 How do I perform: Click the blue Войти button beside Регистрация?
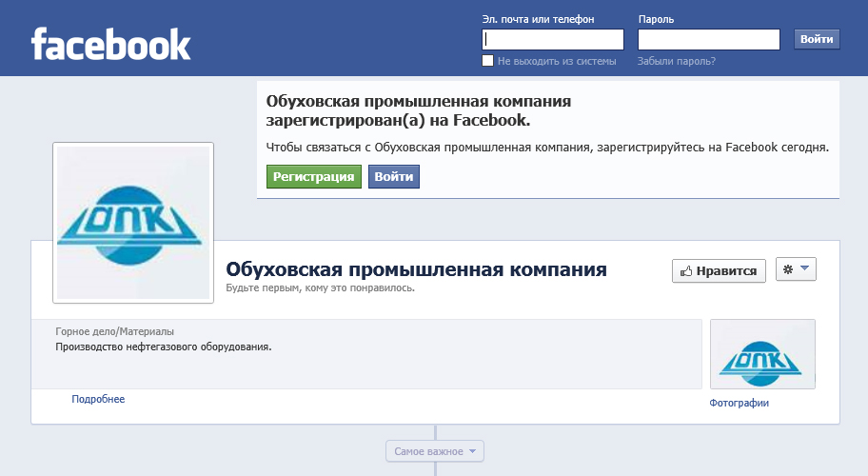(x=394, y=176)
